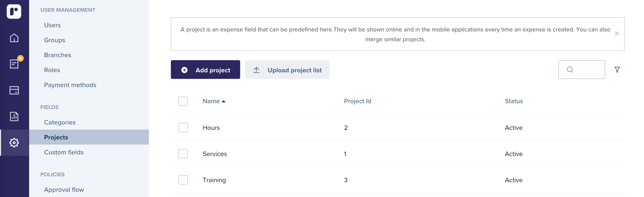Open Custom fields menu item
Viewport: 644px width, 197px height.
pyautogui.click(x=64, y=152)
